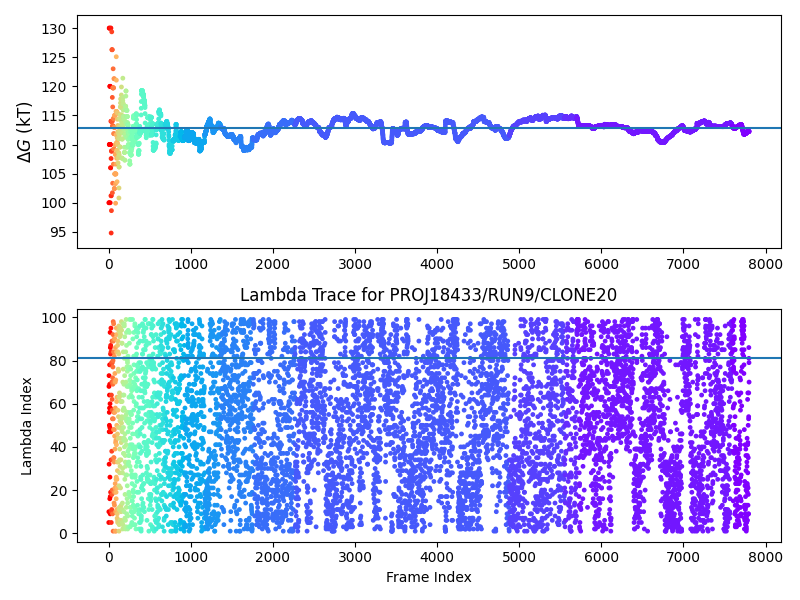Click the 'Lambda Index' y-axis label

[x=28, y=425]
